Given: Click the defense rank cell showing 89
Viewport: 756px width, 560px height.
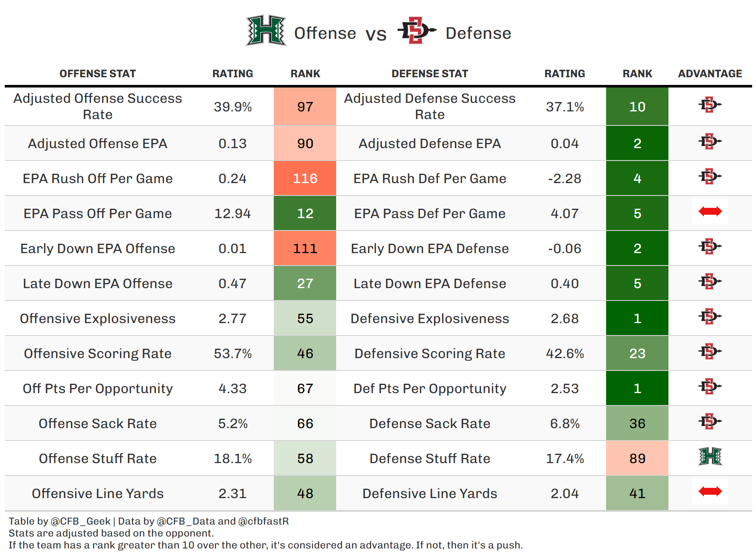Looking at the screenshot, I should point(637,458).
